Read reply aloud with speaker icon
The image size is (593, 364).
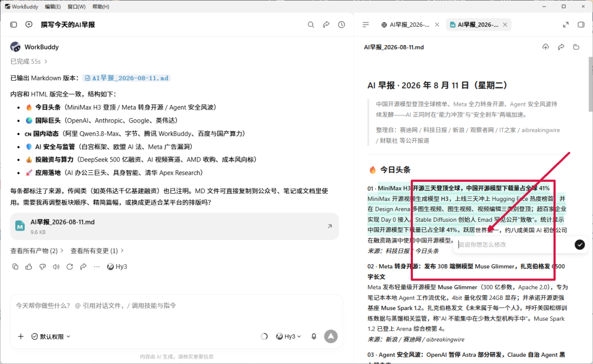[56, 266]
